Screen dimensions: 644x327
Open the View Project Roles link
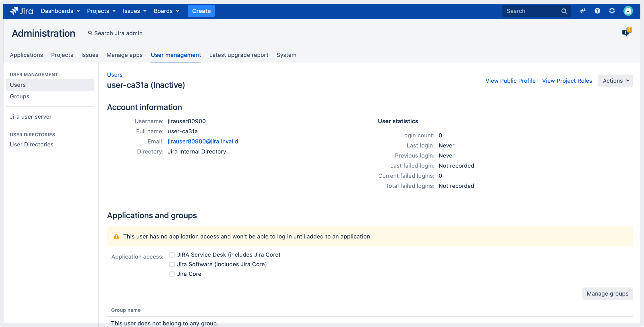[567, 81]
